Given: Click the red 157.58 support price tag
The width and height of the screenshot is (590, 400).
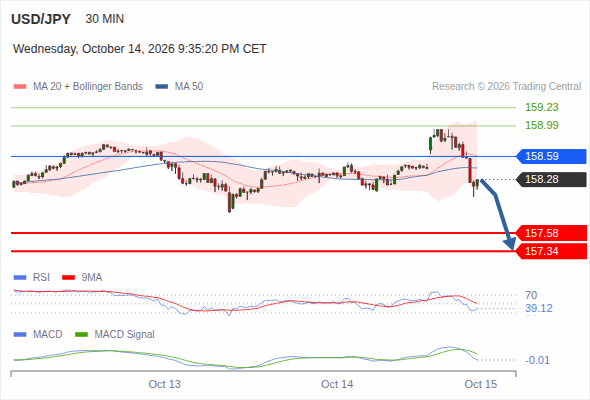Looking at the screenshot, I should click(551, 233).
